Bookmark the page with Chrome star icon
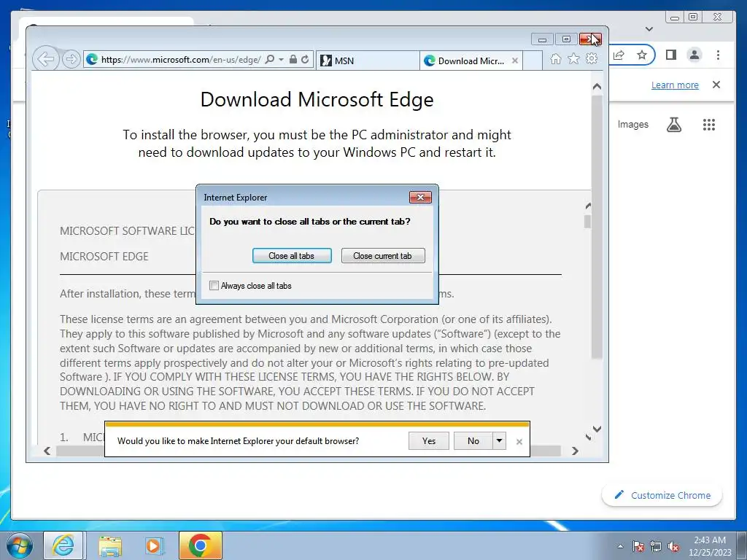This screenshot has width=747, height=560. [x=642, y=55]
